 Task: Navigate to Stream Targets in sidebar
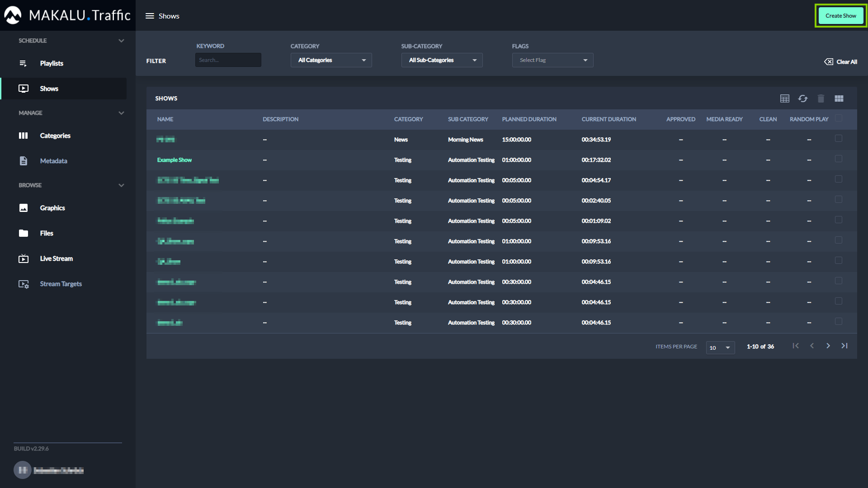61,284
